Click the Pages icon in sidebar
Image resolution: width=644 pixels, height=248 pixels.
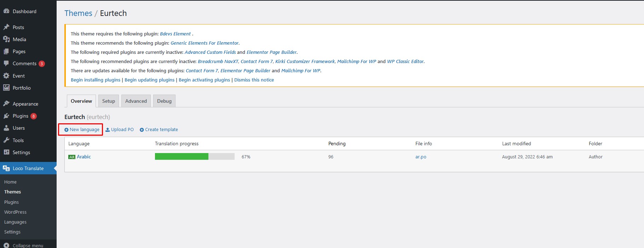click(6, 51)
